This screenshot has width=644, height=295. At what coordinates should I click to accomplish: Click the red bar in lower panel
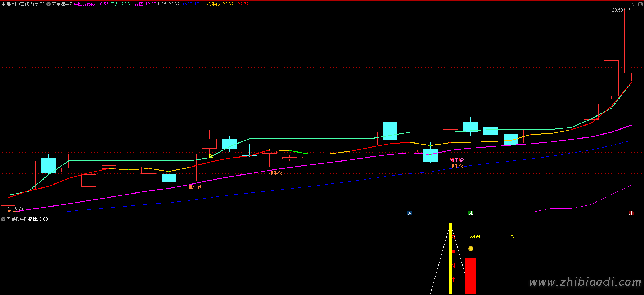click(x=470, y=276)
